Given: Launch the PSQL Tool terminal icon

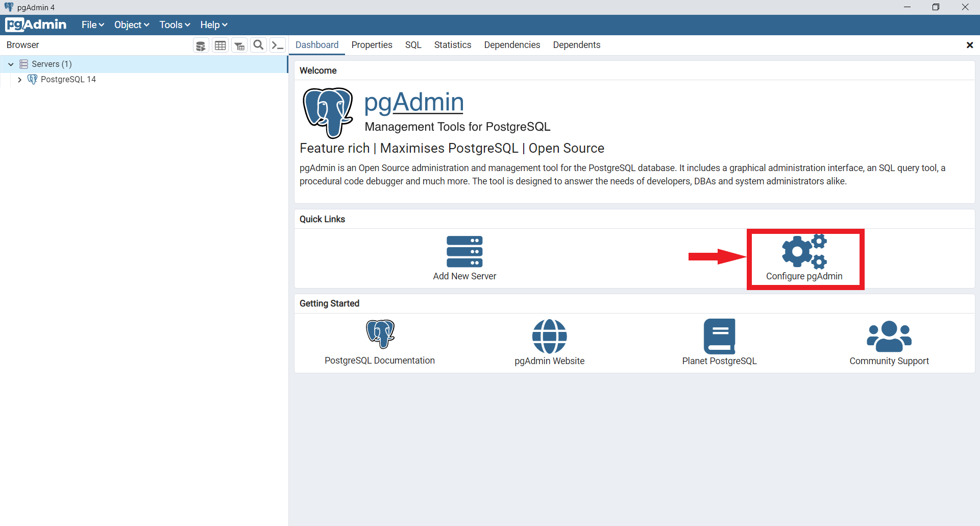Looking at the screenshot, I should tap(278, 45).
